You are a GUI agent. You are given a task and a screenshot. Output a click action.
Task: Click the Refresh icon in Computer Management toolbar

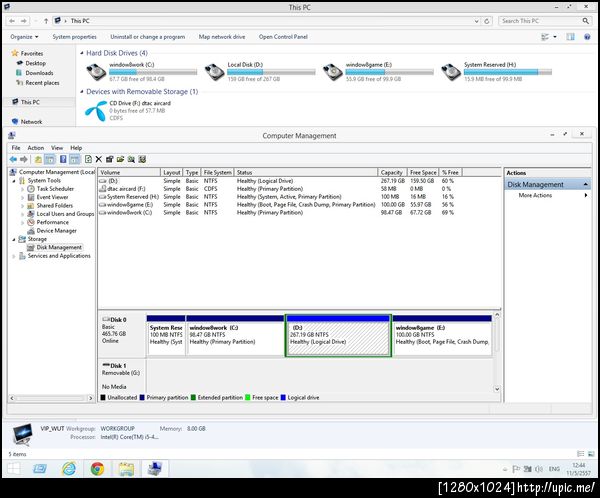[x=88, y=159]
